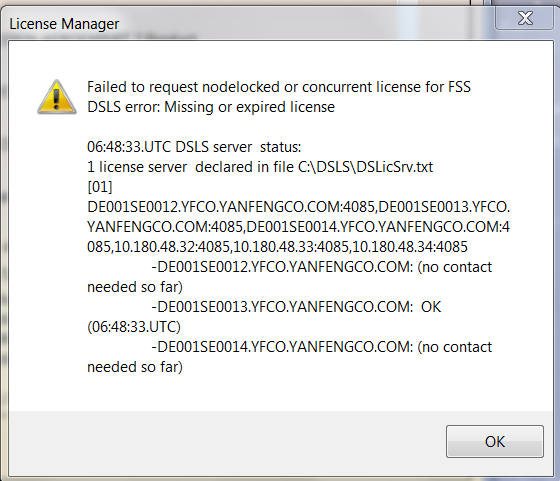Click the -DE001SE0014.YFCO.YANFENGCO.COM status entry
The height and width of the screenshot is (481, 560).
click(x=321, y=347)
